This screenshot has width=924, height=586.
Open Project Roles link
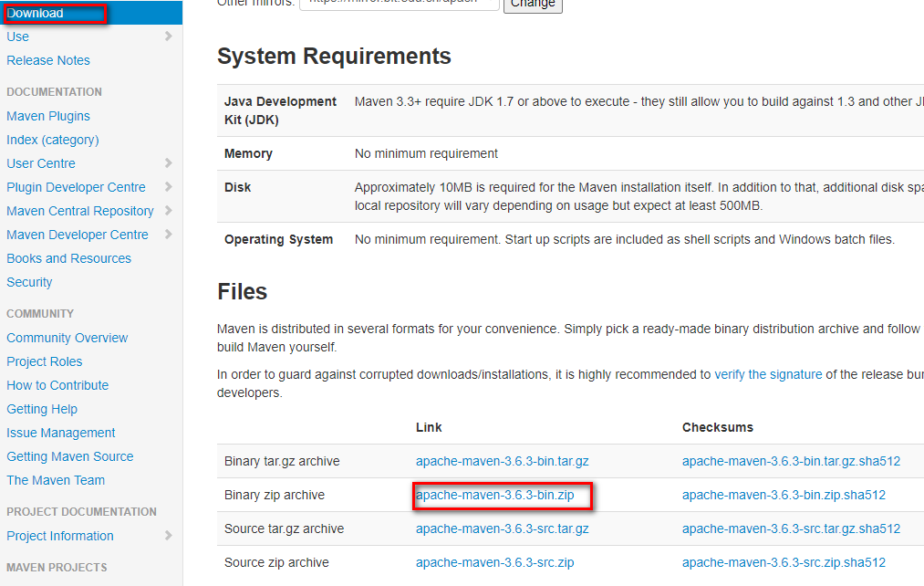(x=44, y=361)
